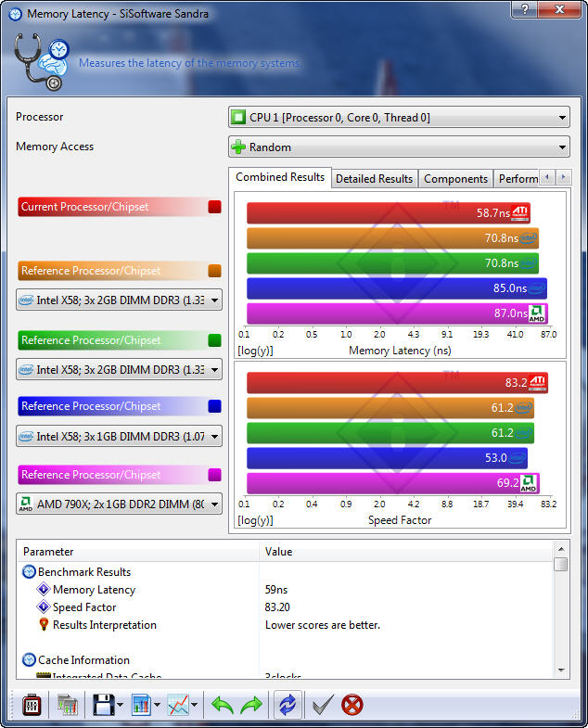This screenshot has height=728, width=588.
Task: Switch to the partially hidden Perform tab
Action: (517, 179)
